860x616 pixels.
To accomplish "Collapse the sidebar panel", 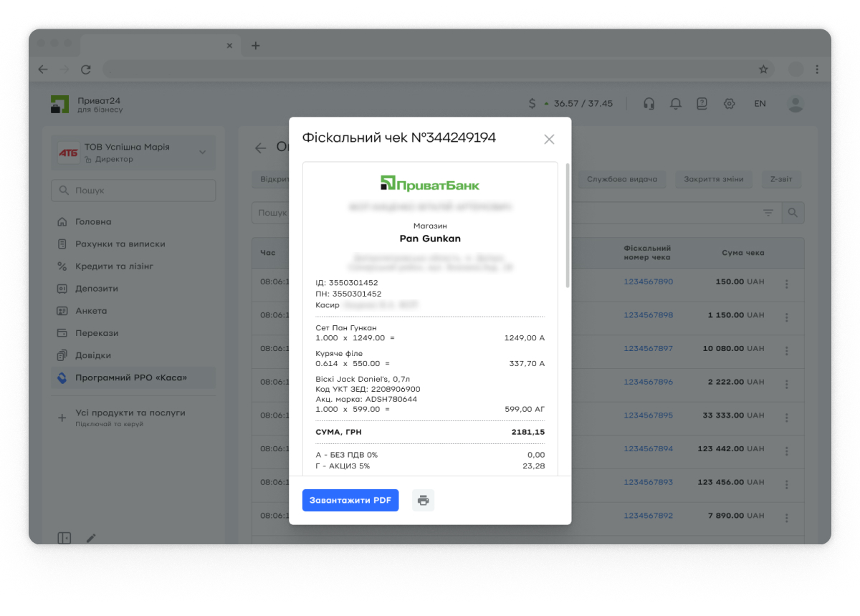I will coord(64,538).
